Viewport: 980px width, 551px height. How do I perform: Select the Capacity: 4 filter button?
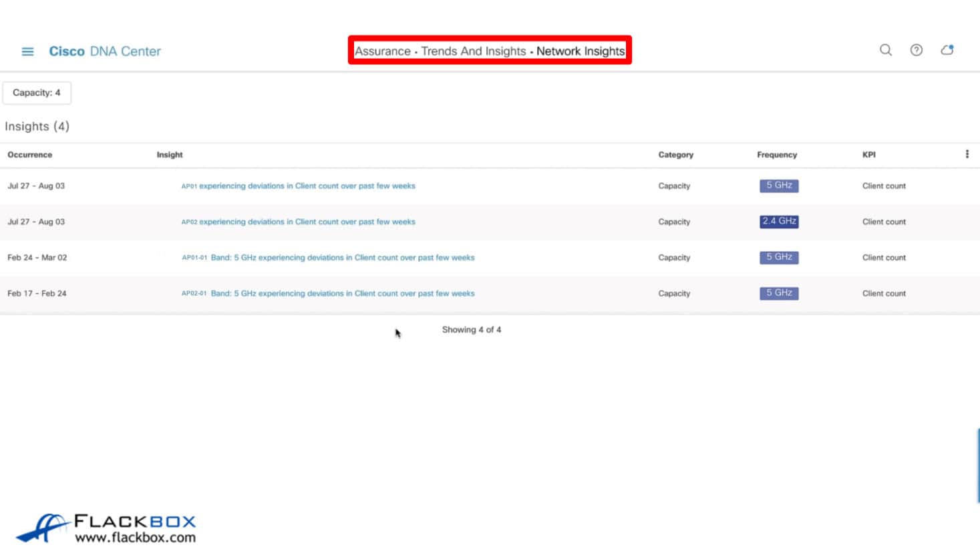tap(37, 93)
